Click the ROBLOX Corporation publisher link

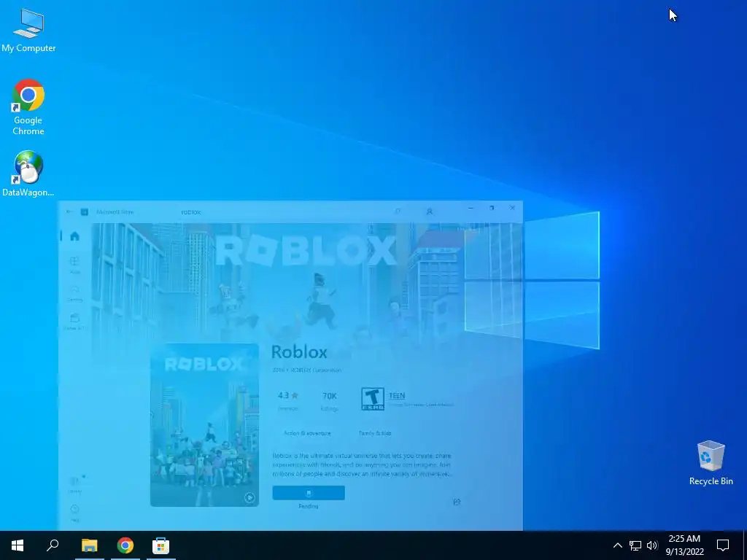click(x=316, y=370)
